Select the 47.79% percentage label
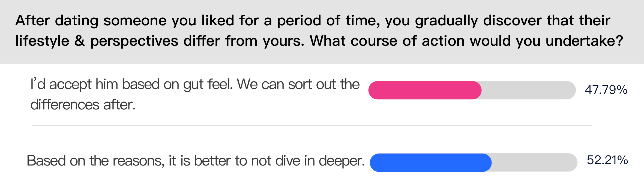The image size is (644, 196). pos(606,90)
